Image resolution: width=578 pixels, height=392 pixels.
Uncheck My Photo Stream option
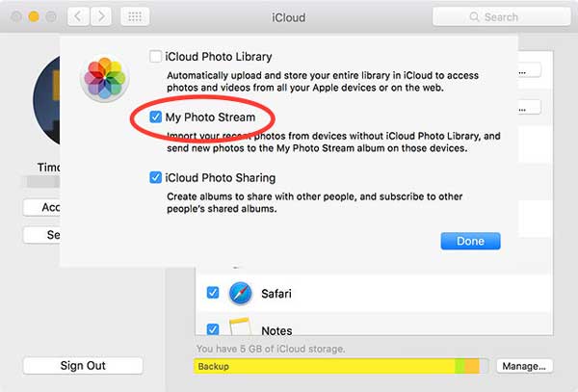point(156,118)
